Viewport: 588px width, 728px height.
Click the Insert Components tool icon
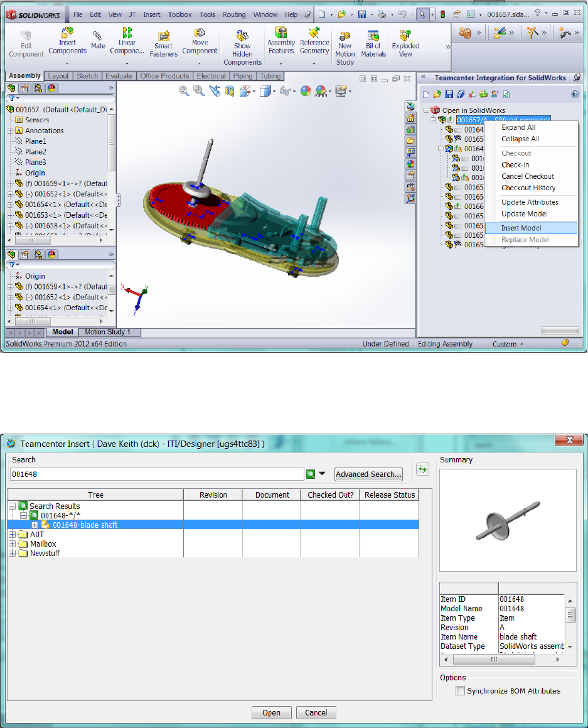point(67,33)
